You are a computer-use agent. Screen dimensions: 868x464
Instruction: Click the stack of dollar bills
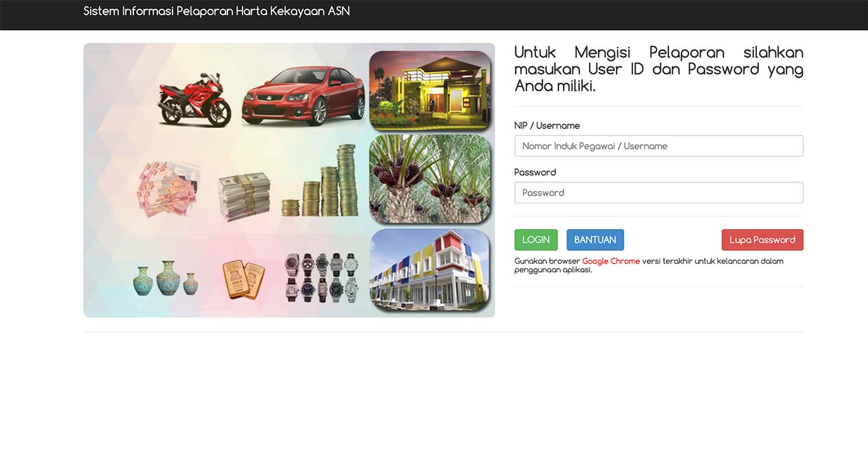(x=244, y=196)
